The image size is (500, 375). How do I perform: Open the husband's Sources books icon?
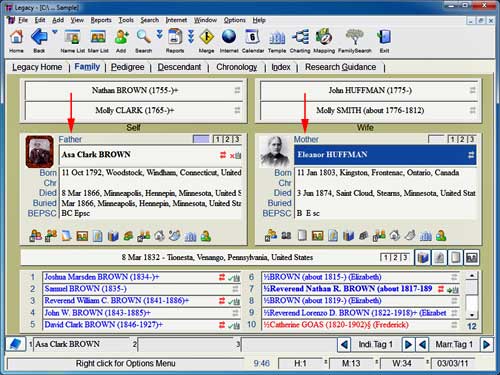(113, 236)
